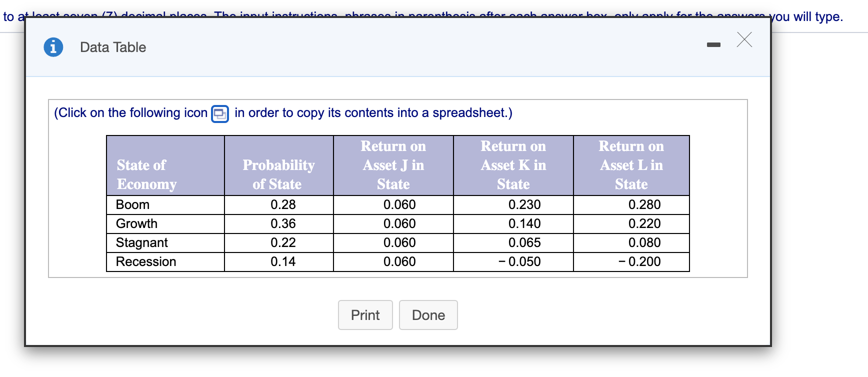Click Asset L Recession return -0.200

pyautogui.click(x=639, y=262)
